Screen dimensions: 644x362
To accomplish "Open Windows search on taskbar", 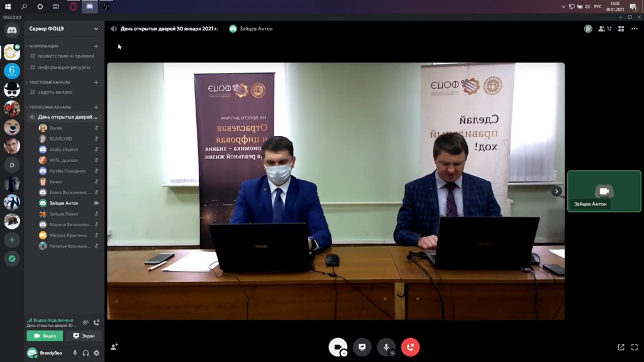I will pyautogui.click(x=24, y=6).
